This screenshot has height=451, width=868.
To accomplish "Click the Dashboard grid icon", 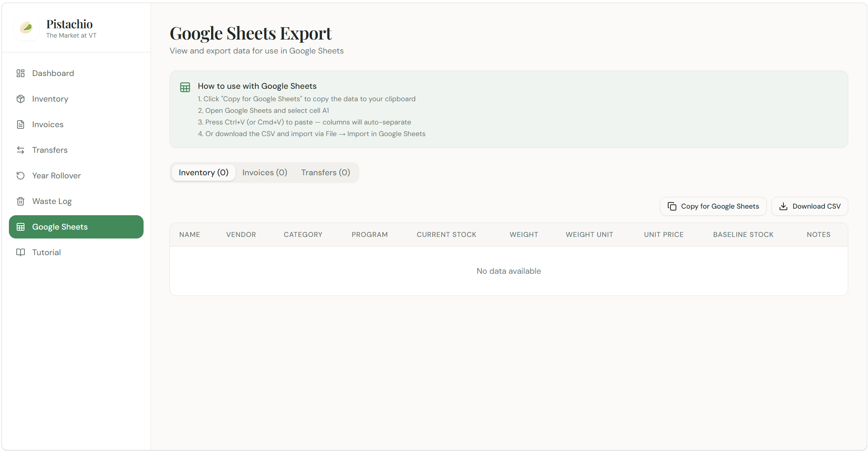I will tap(21, 73).
